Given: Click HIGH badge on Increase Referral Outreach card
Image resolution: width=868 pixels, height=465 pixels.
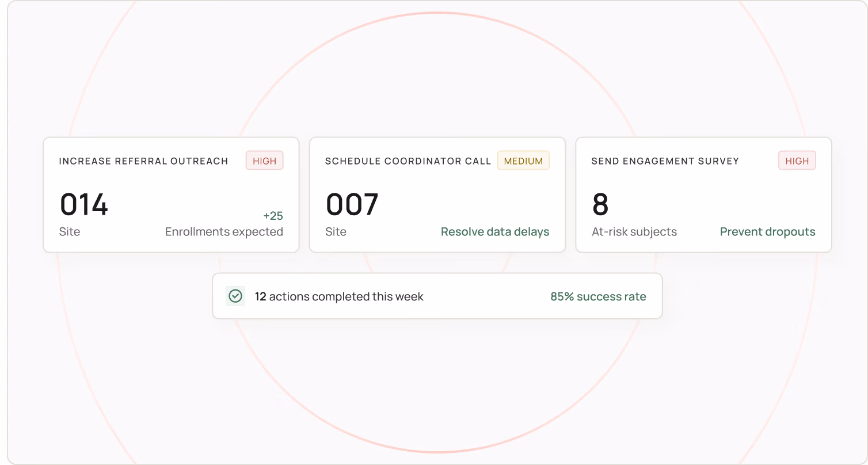Looking at the screenshot, I should coord(265,161).
